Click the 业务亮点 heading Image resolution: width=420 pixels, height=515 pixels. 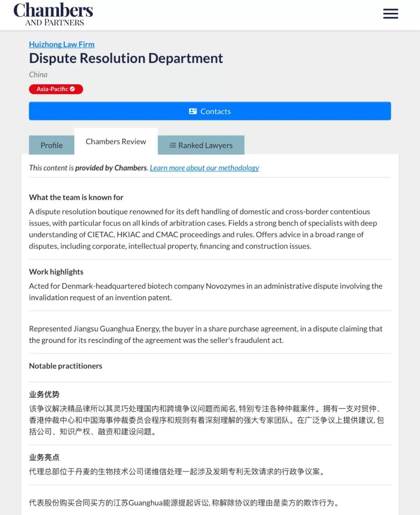(x=44, y=457)
